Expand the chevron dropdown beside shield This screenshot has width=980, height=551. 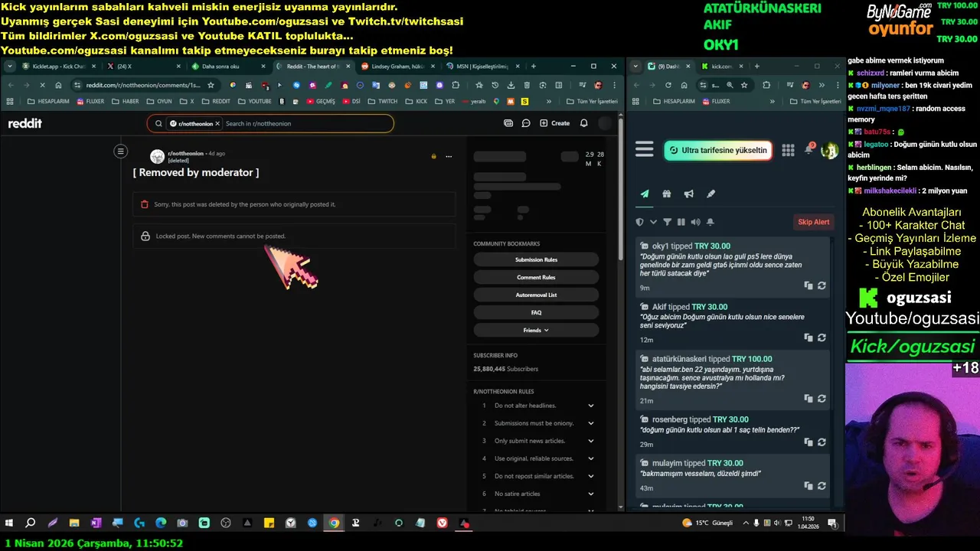653,222
